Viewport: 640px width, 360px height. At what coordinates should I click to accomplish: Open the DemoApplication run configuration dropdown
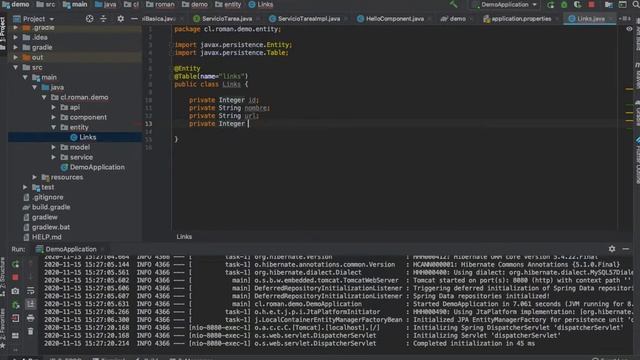point(505,4)
